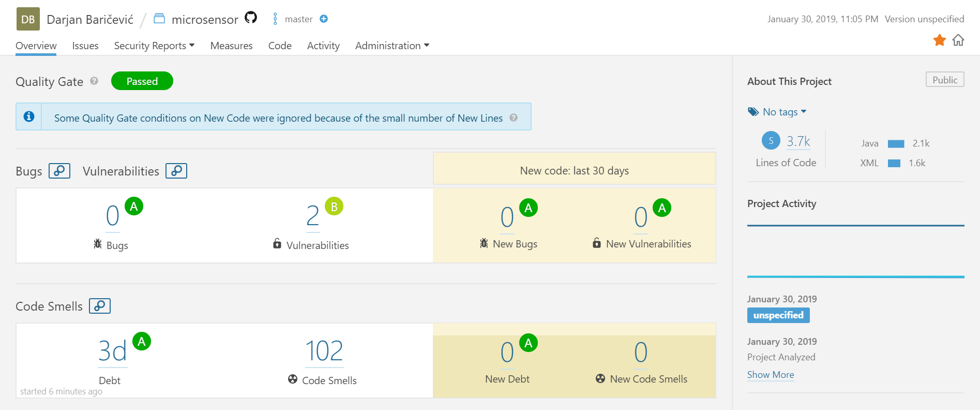Image resolution: width=980 pixels, height=410 pixels.
Task: Open the Code Smells history graph icon
Action: (100, 306)
